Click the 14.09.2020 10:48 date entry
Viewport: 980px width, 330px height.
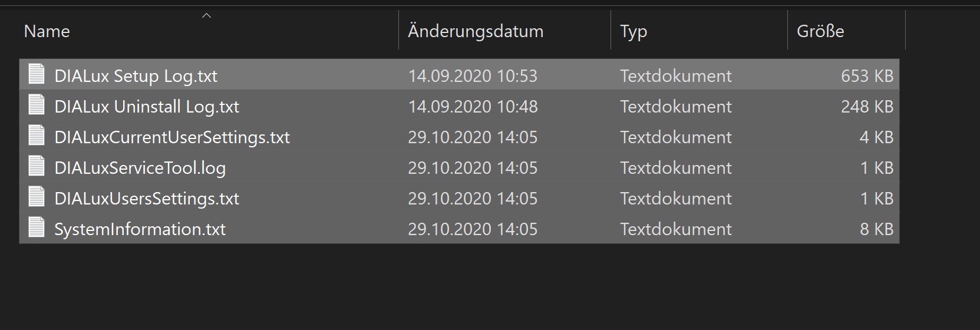pyautogui.click(x=473, y=107)
